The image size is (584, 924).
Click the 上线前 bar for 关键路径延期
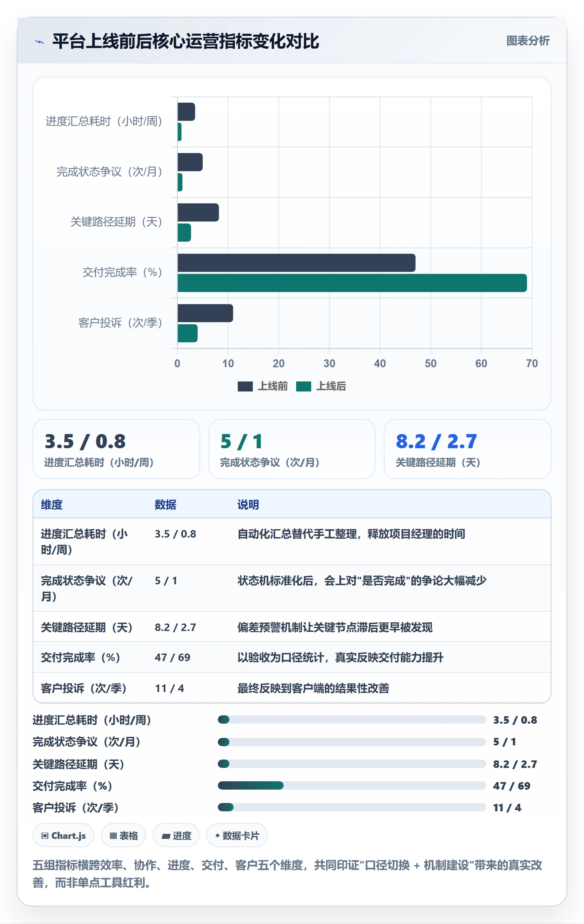pyautogui.click(x=198, y=212)
